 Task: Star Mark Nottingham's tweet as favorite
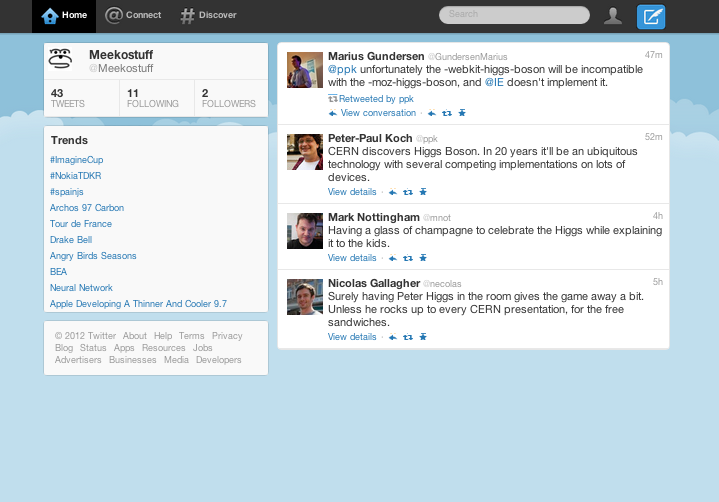pyautogui.click(x=423, y=258)
